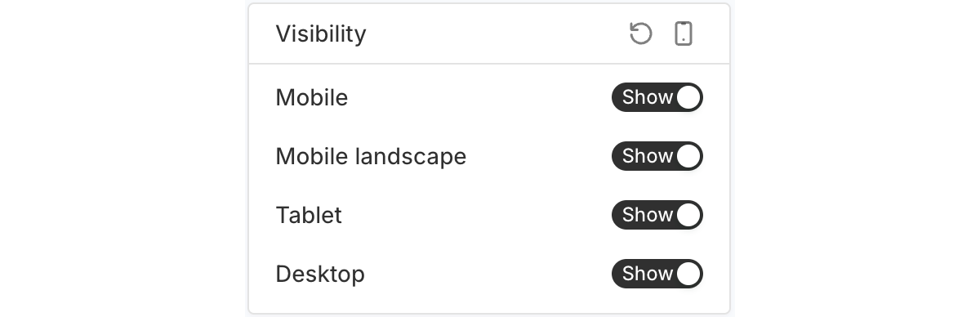980x317 pixels.
Task: Switch off Desktop visibility toggle
Action: 657,274
